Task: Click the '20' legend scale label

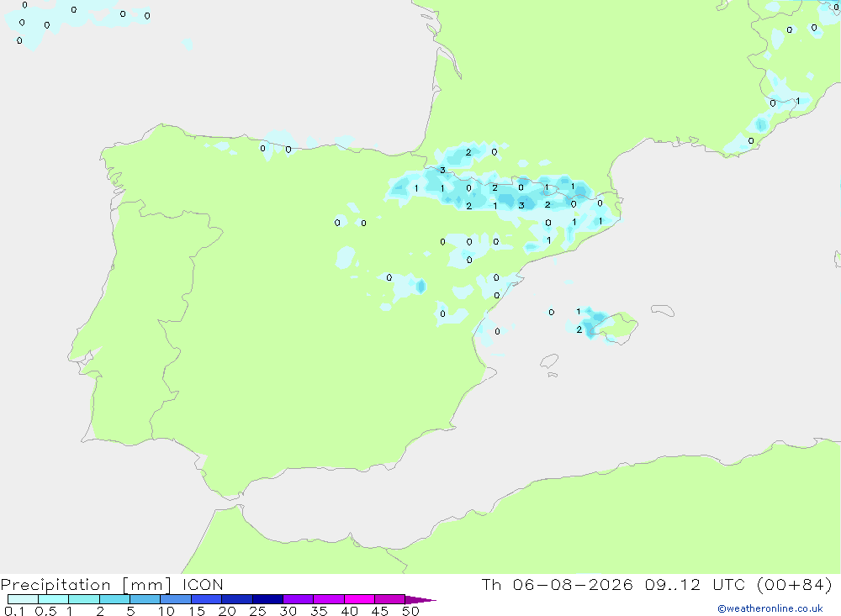Action: point(227,611)
